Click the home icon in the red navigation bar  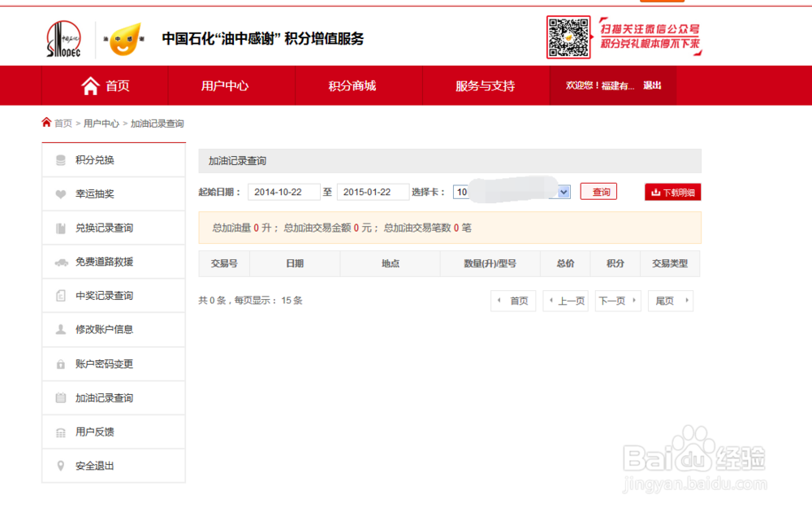tap(90, 85)
